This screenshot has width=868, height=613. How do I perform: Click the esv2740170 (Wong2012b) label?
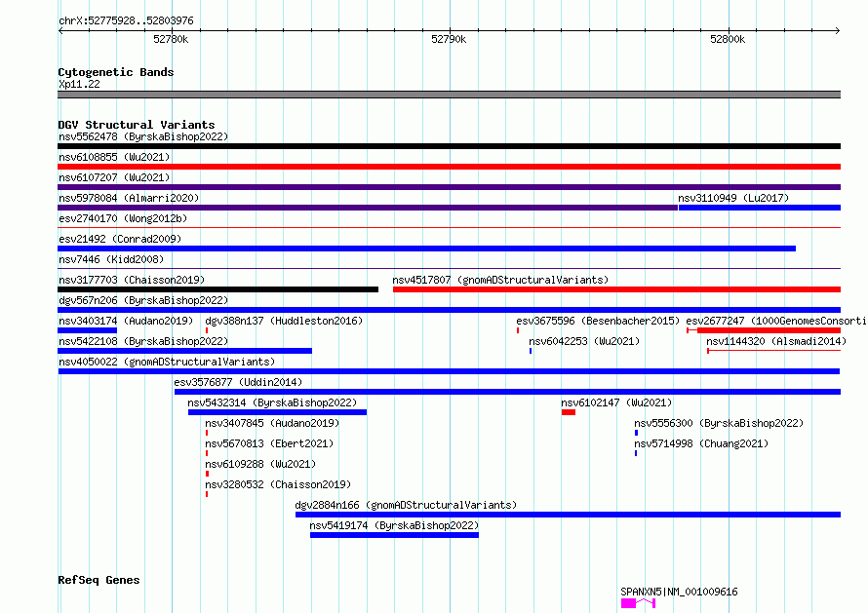(123, 218)
